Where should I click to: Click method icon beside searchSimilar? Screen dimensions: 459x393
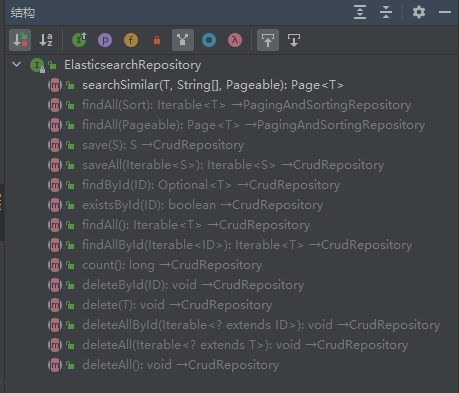click(55, 85)
